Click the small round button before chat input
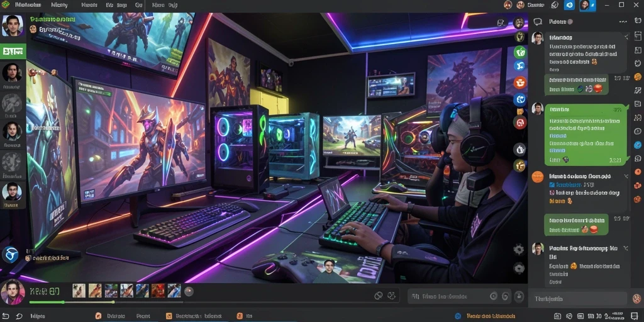The image size is (644, 322). tap(519, 296)
